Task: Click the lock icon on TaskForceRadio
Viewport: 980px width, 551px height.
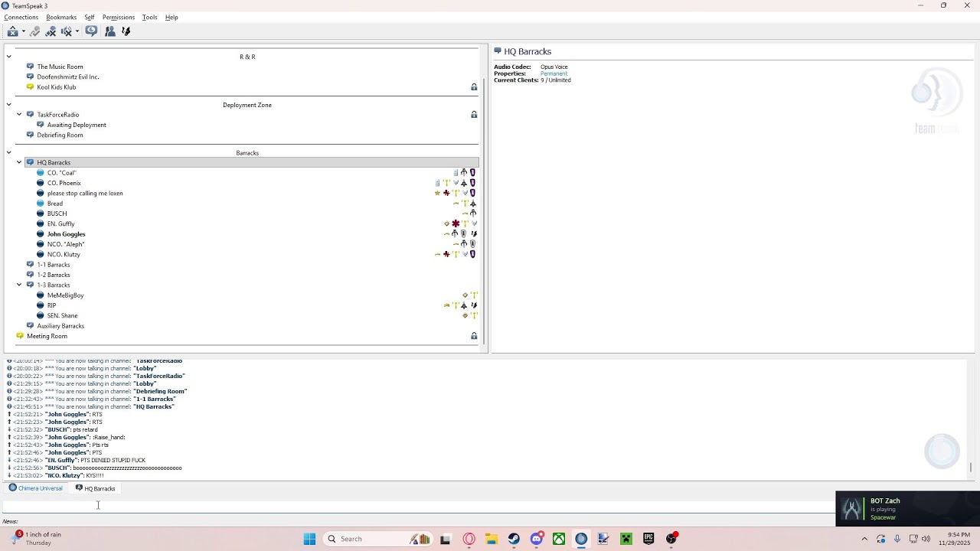Action: (x=474, y=115)
